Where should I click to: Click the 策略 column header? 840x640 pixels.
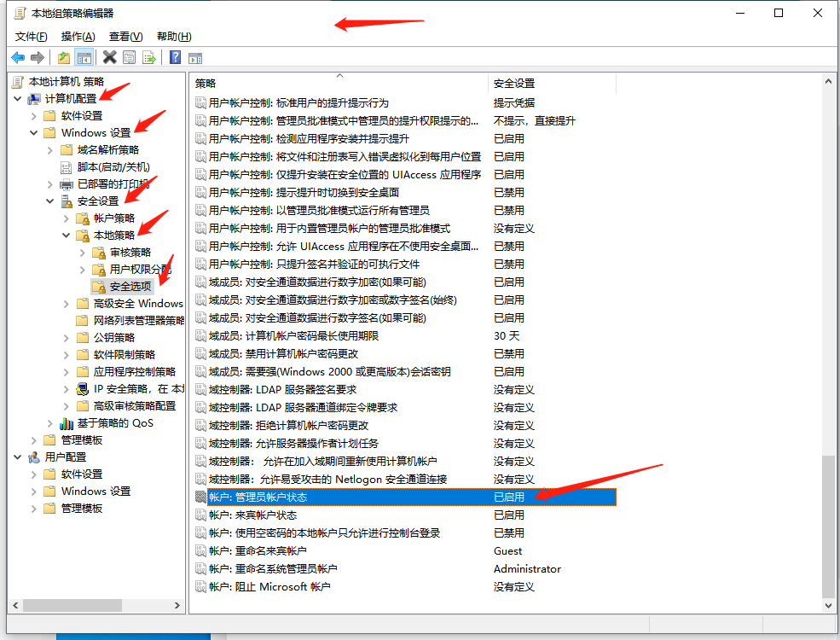point(339,84)
